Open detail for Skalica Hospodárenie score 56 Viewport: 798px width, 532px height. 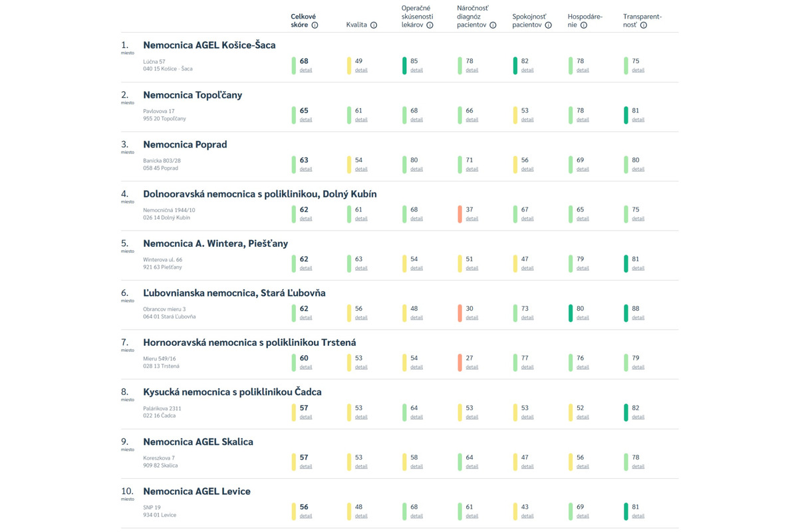coord(583,466)
